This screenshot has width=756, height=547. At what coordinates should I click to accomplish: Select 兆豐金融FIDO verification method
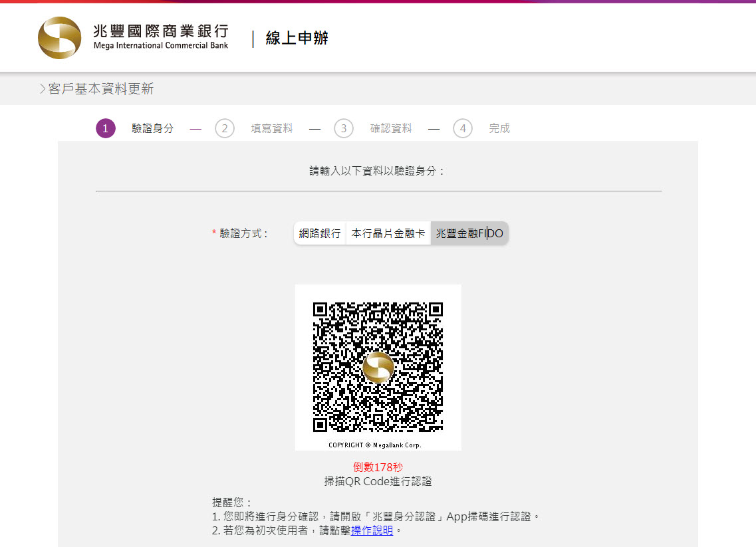(x=469, y=233)
